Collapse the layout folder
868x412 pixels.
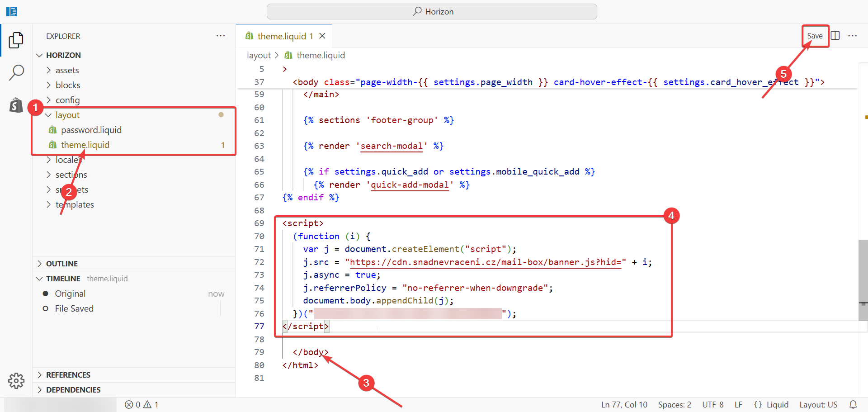[x=67, y=115]
